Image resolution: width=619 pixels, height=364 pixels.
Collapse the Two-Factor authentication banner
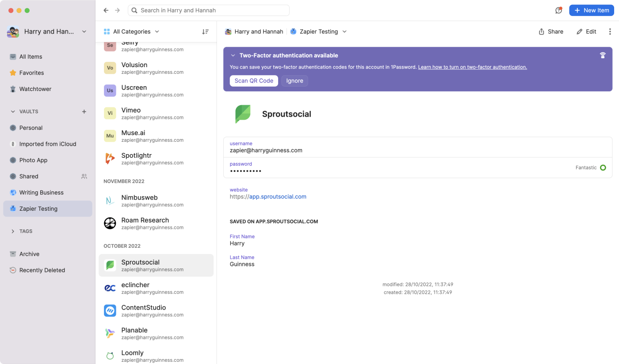[233, 56]
